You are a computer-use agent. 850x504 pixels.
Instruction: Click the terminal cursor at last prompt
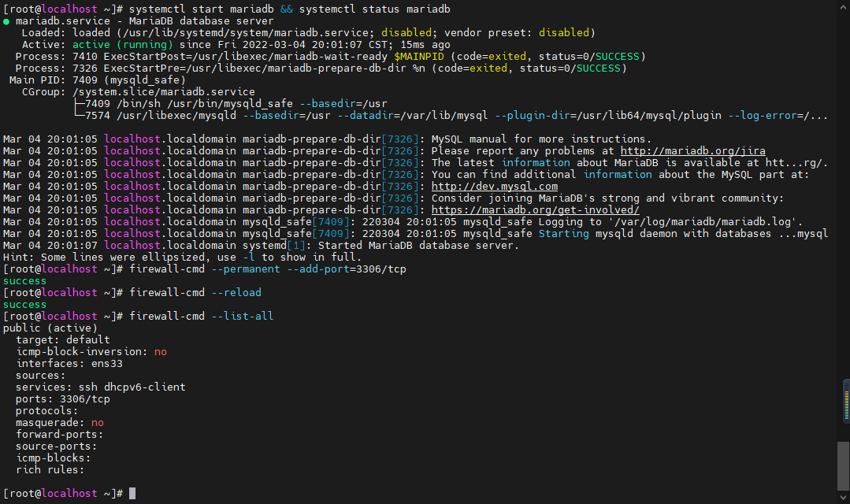pos(132,493)
